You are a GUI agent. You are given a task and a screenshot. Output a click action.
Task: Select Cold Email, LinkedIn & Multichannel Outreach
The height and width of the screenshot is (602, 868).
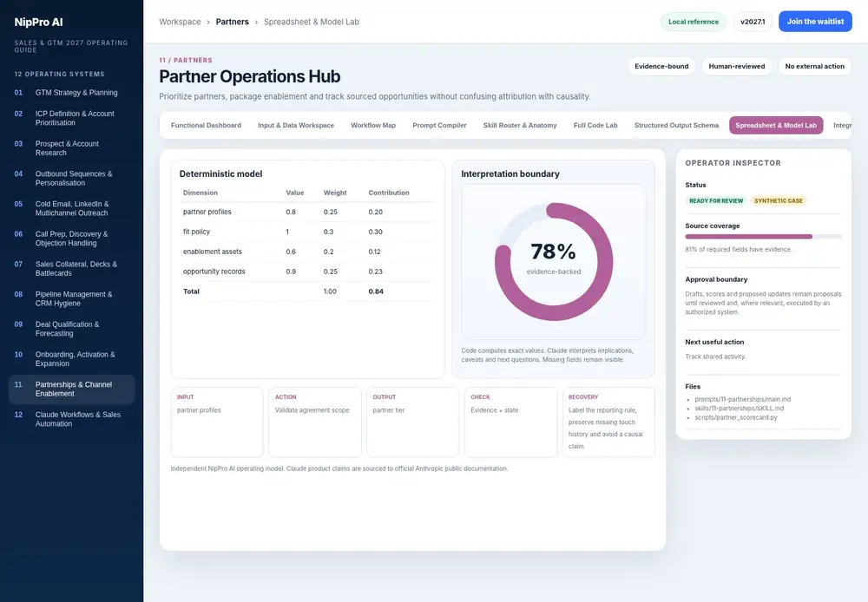click(71, 208)
